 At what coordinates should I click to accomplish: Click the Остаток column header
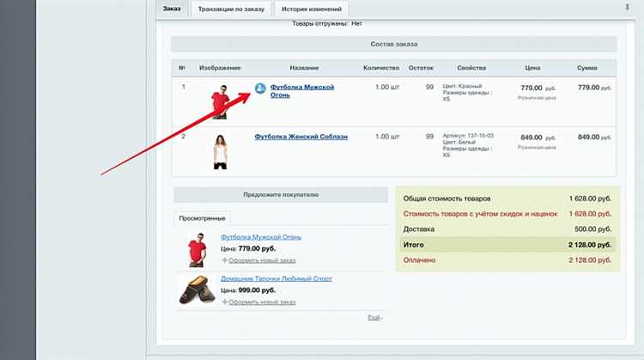tap(421, 68)
